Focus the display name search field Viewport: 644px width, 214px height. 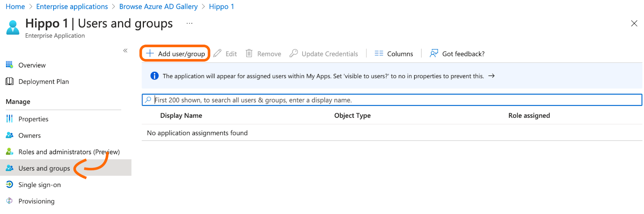[x=392, y=100]
